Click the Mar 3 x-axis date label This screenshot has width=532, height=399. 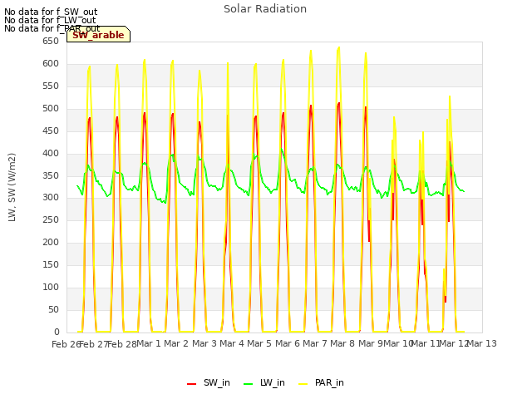(204, 343)
